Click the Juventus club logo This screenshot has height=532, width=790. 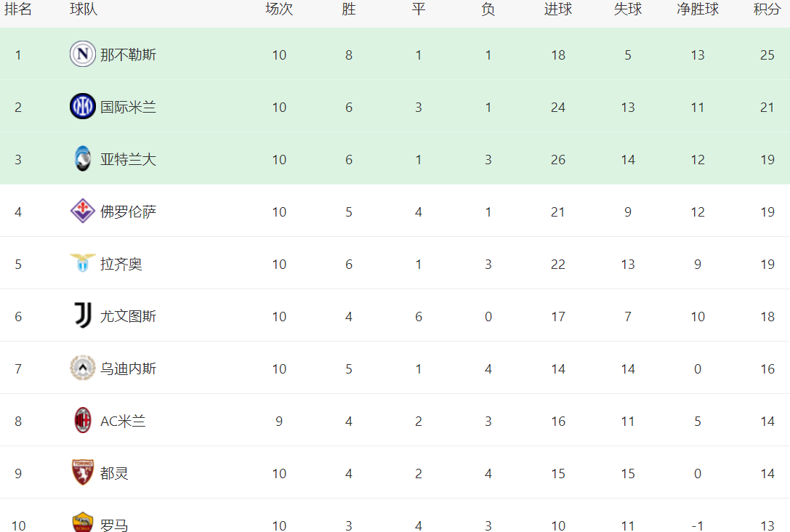click(83, 315)
